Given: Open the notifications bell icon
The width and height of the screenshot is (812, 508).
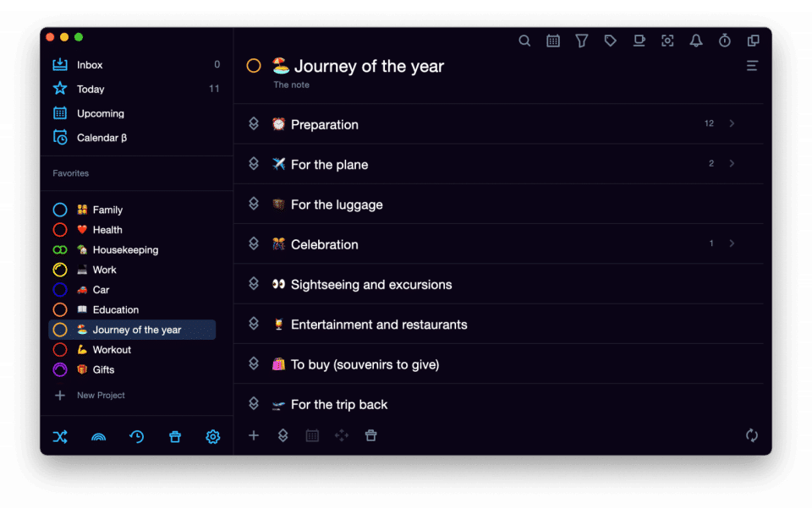Looking at the screenshot, I should [696, 41].
